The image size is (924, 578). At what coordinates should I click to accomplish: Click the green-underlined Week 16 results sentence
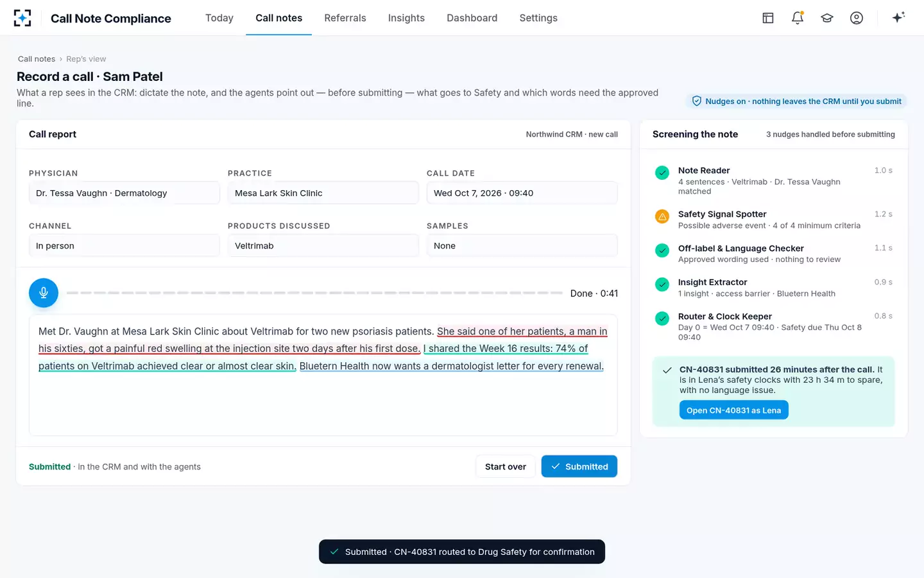[x=313, y=357]
